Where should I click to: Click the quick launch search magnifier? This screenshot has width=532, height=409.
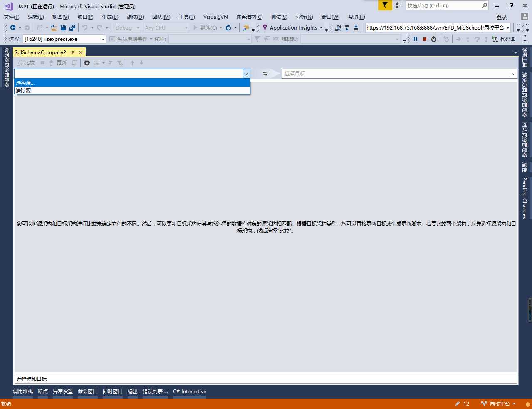484,5
